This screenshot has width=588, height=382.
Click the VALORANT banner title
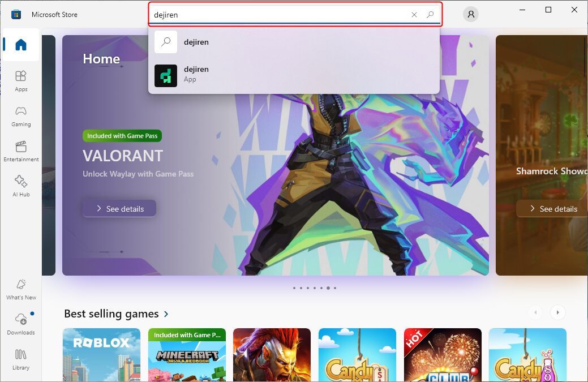click(x=123, y=156)
